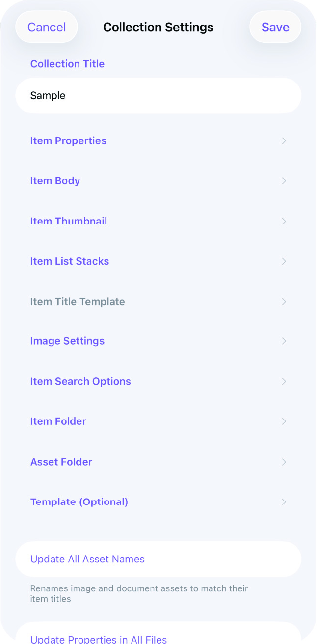Screen dimensions: 317x644
Task: Tap the Item Properties chevron arrow
Action: tap(284, 141)
